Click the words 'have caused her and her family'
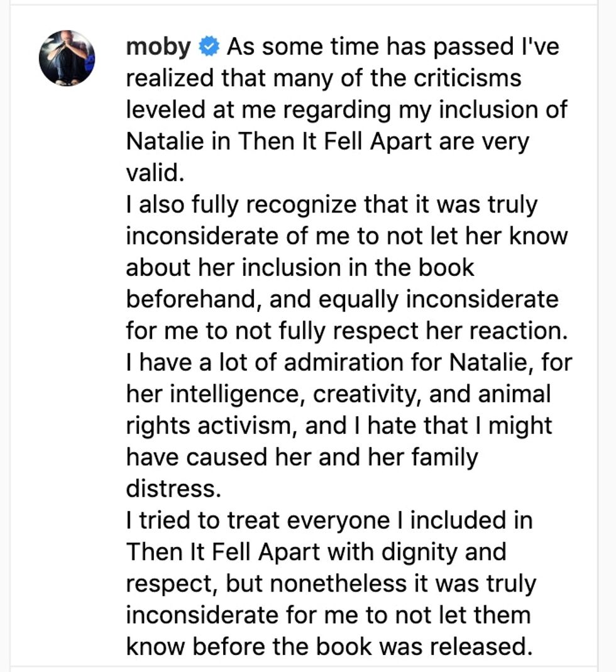 tap(302, 457)
